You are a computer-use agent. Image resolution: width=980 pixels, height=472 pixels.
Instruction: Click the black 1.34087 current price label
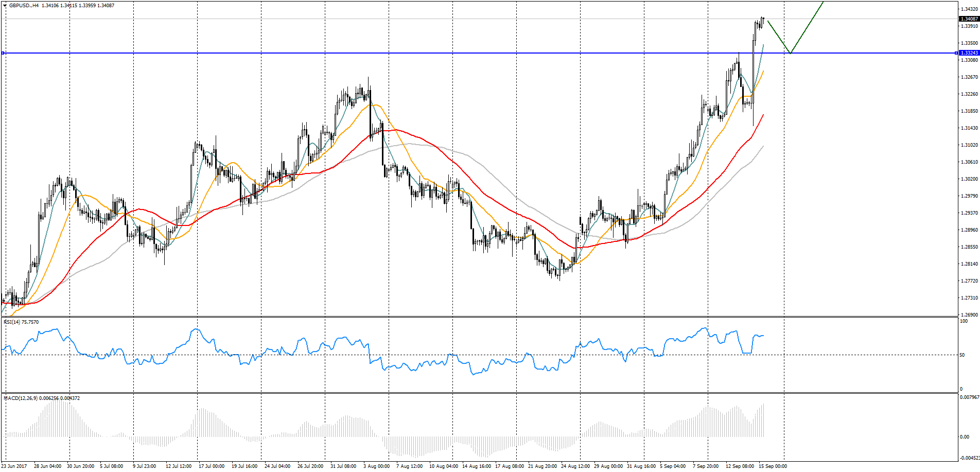970,19
